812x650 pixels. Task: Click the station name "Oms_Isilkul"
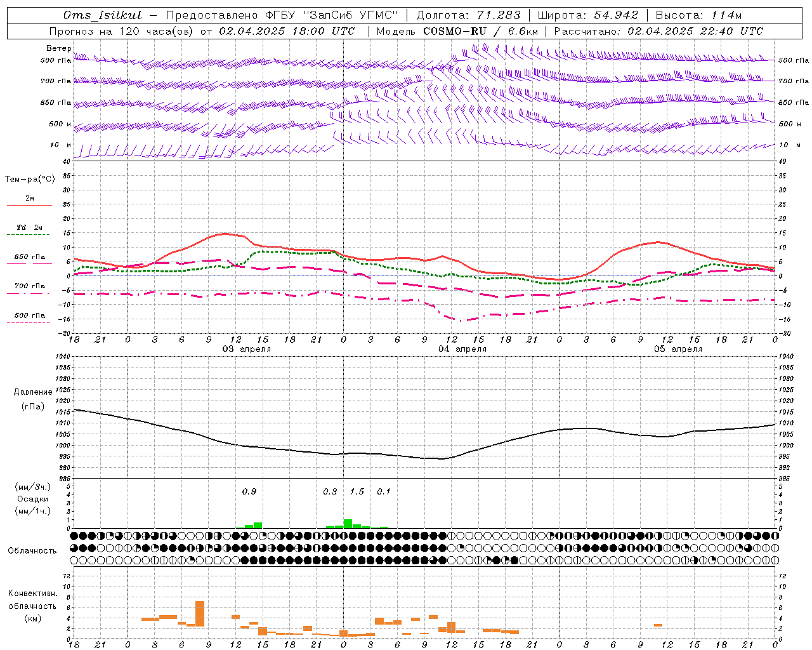click(x=103, y=15)
